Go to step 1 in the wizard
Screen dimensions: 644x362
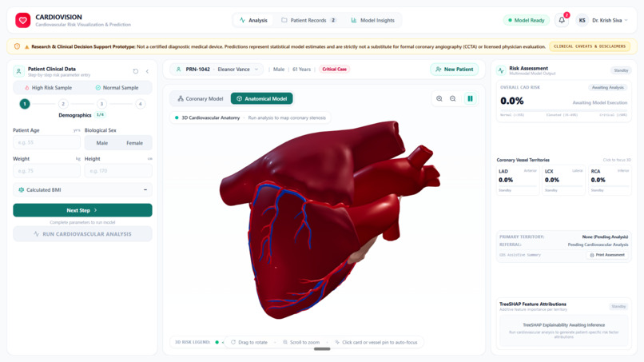(x=25, y=104)
